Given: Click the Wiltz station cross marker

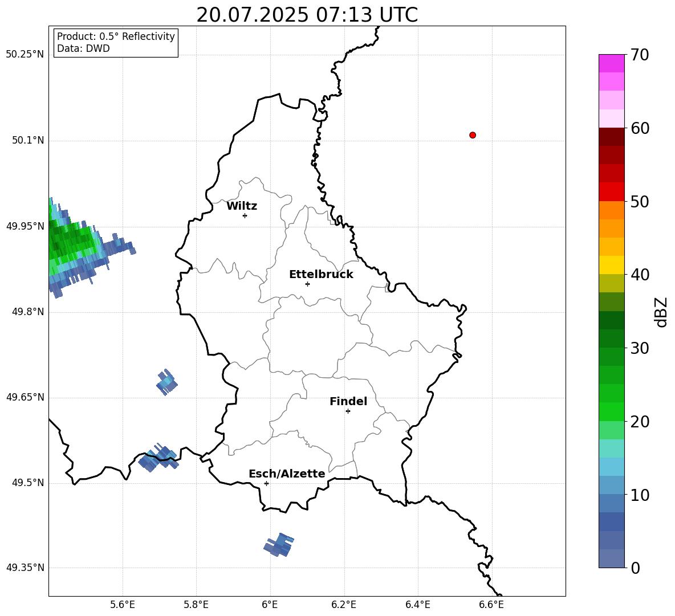Looking at the screenshot, I should (245, 215).
